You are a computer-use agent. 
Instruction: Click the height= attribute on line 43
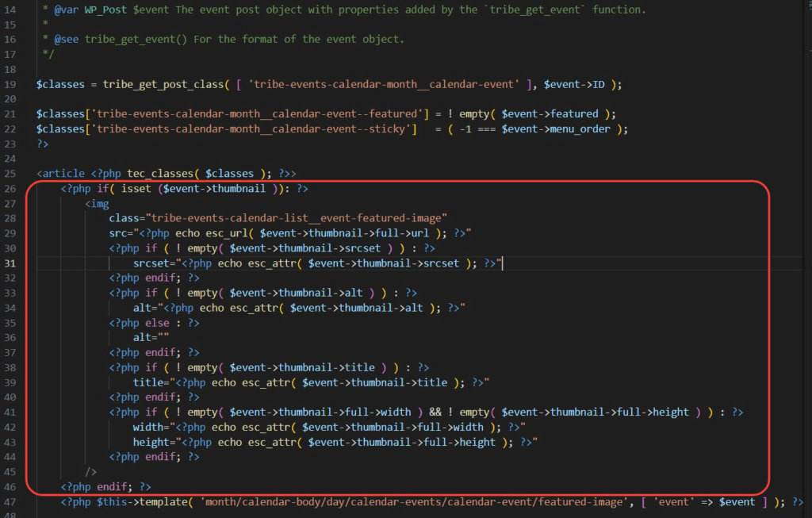coord(152,442)
